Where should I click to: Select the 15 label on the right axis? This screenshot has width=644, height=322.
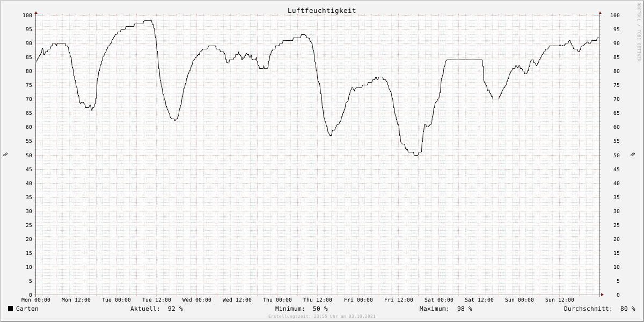click(x=617, y=253)
